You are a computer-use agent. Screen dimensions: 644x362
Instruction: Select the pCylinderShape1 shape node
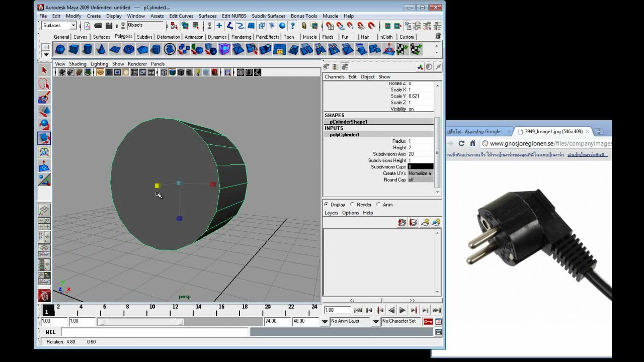349,122
